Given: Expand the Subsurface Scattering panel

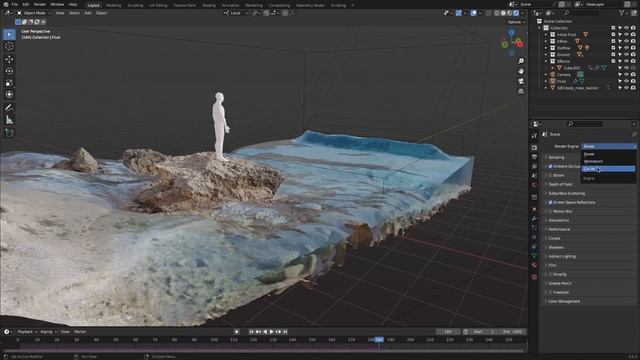Looking at the screenshot, I should [x=567, y=193].
